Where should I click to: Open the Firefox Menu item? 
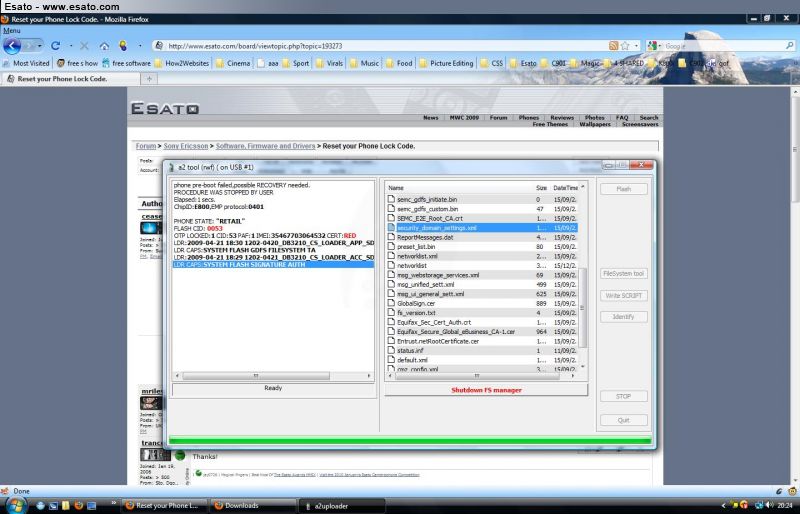pyautogui.click(x=12, y=31)
